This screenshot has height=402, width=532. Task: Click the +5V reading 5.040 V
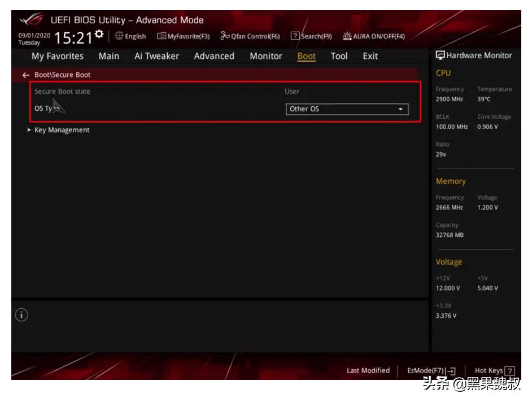(487, 288)
